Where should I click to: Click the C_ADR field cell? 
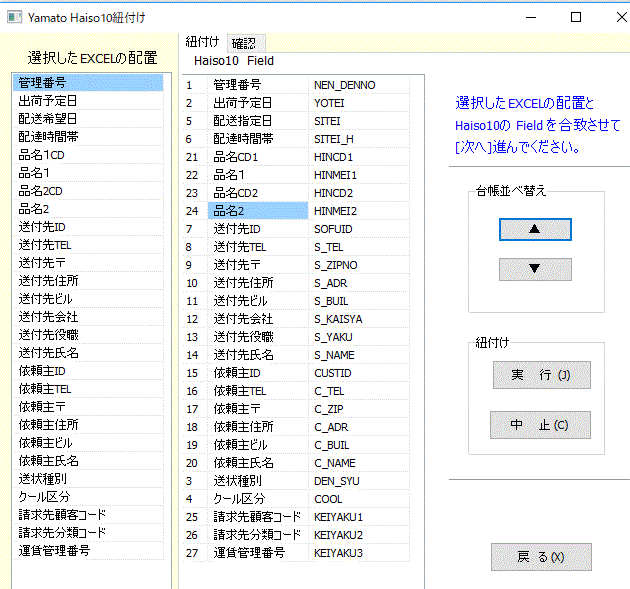tap(359, 427)
